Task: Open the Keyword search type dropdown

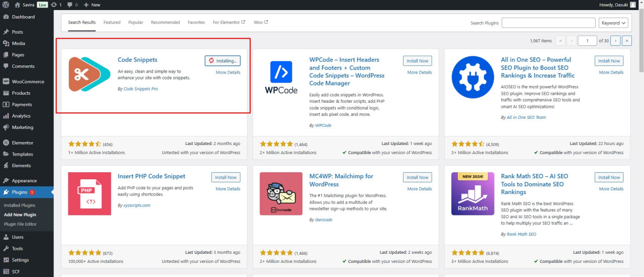Action: coord(614,23)
